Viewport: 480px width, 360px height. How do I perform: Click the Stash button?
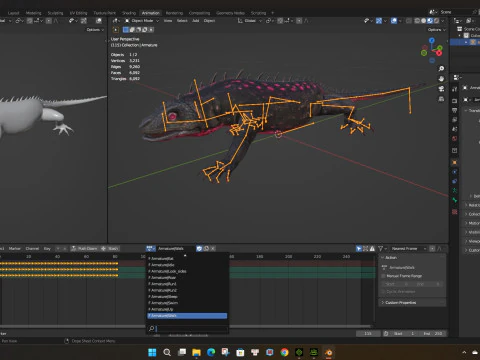click(x=110, y=248)
